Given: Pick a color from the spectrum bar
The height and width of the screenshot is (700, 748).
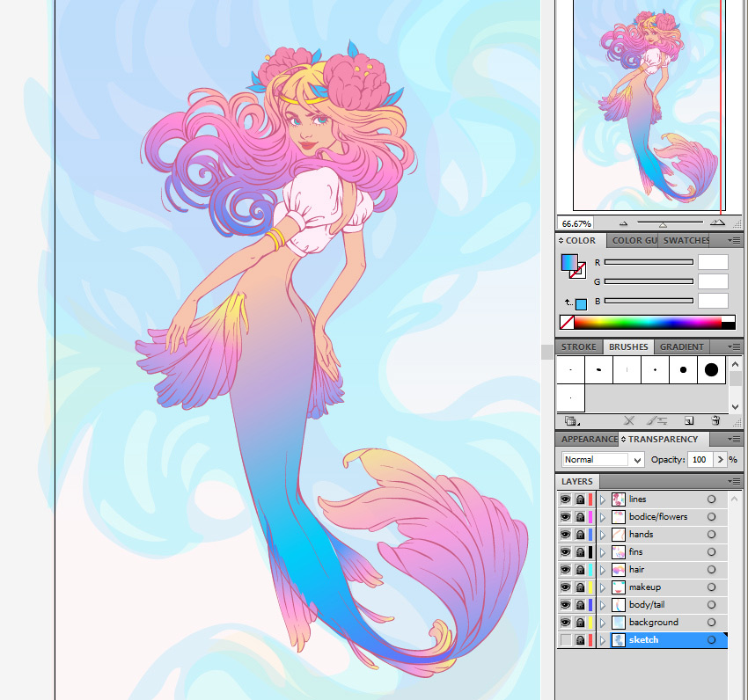Looking at the screenshot, I should click(x=648, y=323).
